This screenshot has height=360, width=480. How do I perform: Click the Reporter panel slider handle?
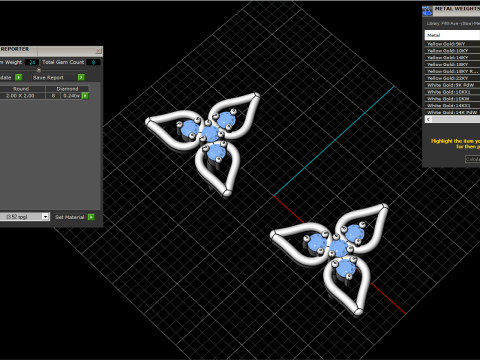(x=39, y=70)
